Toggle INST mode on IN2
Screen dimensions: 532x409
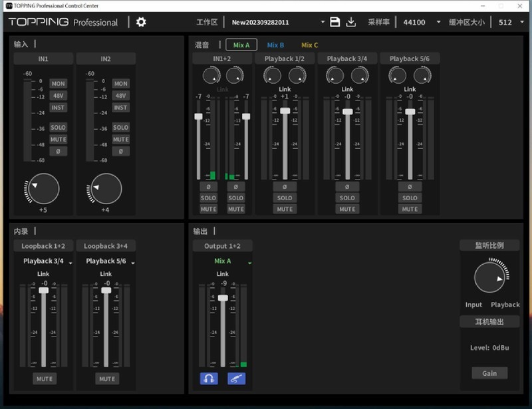point(120,107)
